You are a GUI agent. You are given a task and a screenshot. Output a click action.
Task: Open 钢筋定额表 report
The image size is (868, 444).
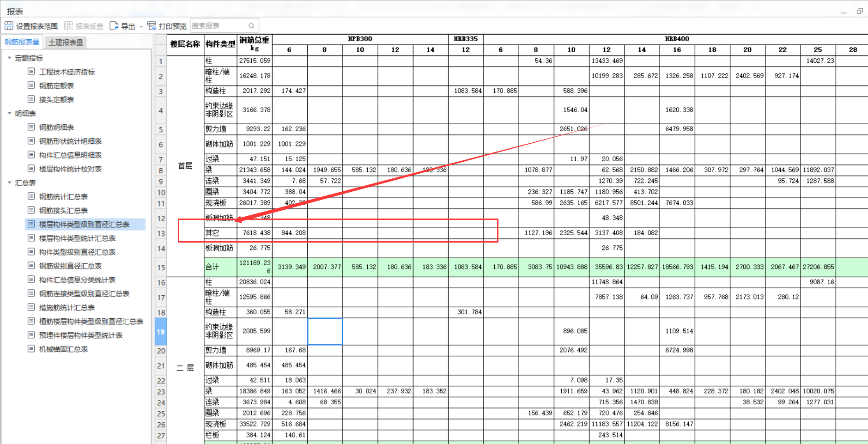[x=56, y=86]
